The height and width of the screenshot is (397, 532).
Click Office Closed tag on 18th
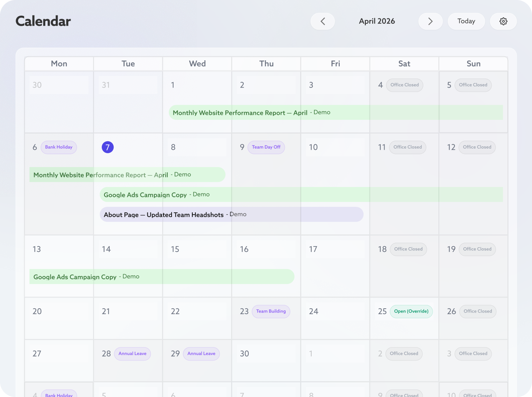[408, 249]
